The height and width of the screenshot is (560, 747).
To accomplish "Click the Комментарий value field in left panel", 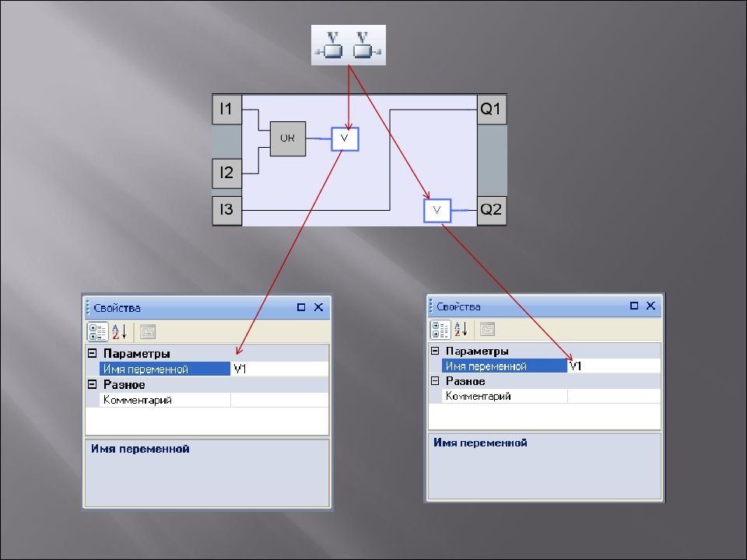I will tap(279, 400).
